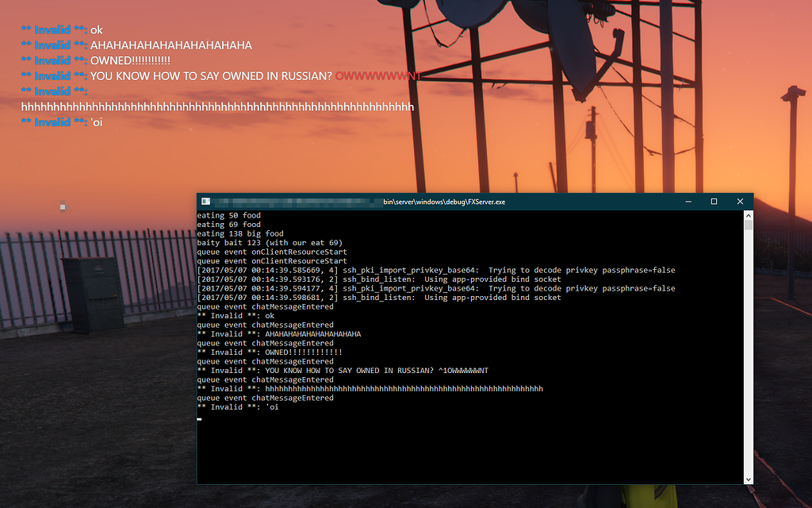The image size is (812, 508).
Task: Click the console scrollbar up arrow
Action: [x=748, y=215]
